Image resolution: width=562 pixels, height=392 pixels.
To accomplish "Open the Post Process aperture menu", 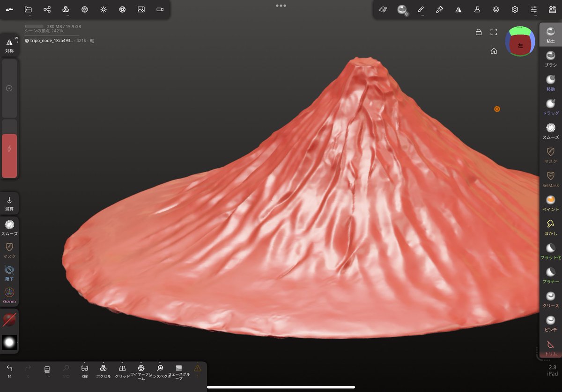I will coord(122,9).
